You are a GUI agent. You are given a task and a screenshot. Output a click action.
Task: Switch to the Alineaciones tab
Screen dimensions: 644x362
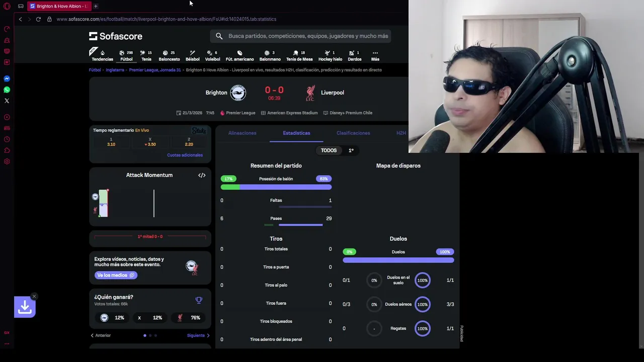point(242,133)
